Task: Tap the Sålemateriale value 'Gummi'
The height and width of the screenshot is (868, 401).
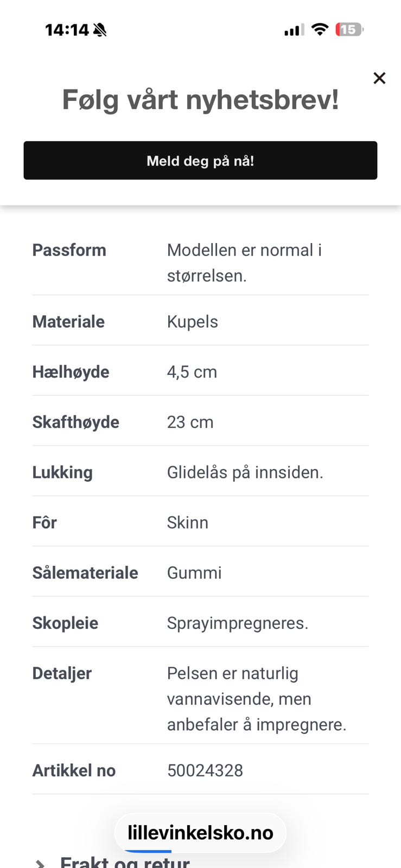Action: click(194, 573)
